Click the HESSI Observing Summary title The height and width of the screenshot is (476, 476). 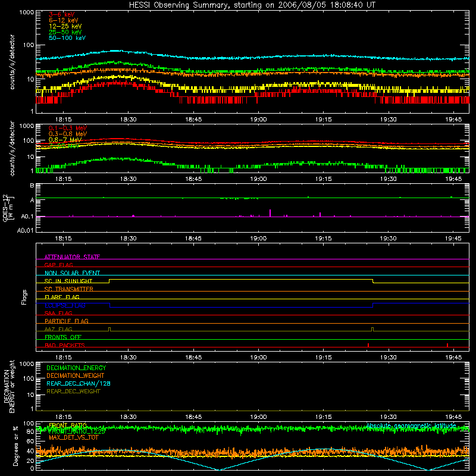[x=252, y=5]
